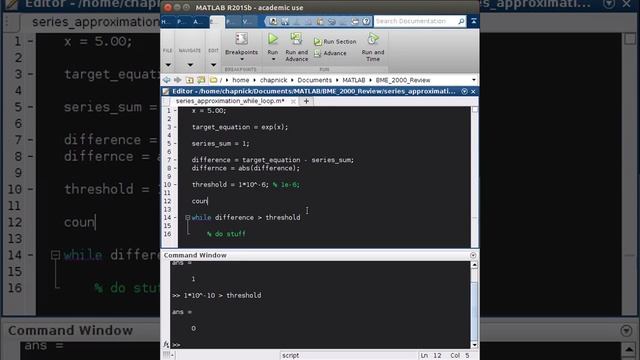This screenshot has height=360, width=640.
Task: Toggle breakpoint on line 14 dash
Action: coord(175,218)
